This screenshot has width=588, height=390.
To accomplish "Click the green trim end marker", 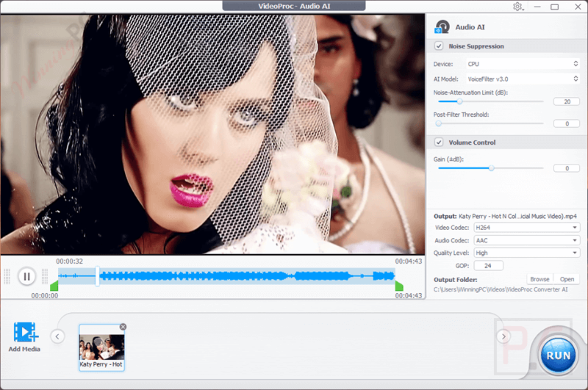I will click(399, 286).
